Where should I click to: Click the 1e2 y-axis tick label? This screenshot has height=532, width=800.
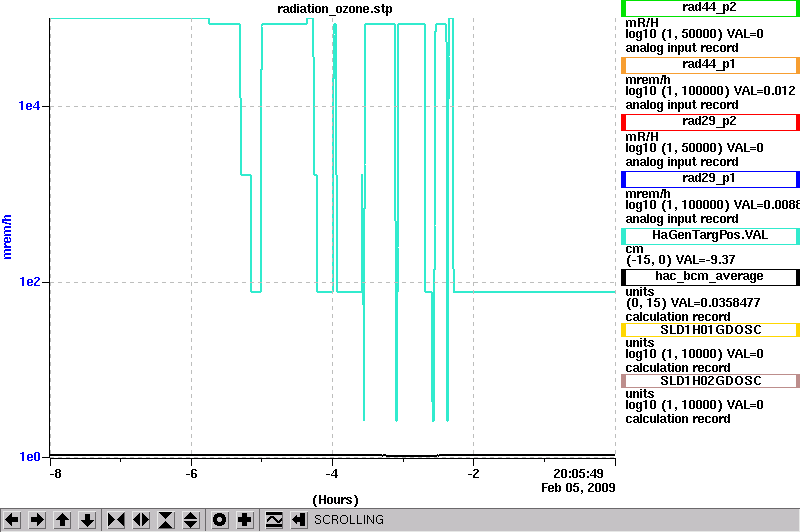(x=29, y=282)
